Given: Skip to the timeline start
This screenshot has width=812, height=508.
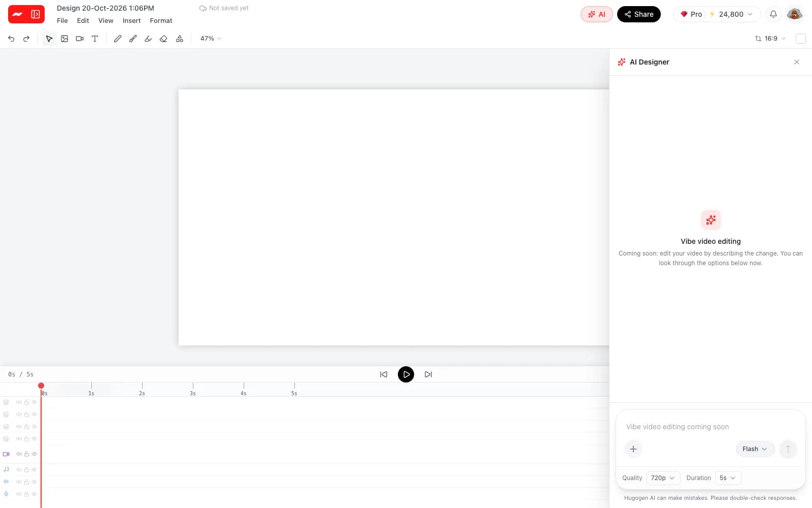Looking at the screenshot, I should pyautogui.click(x=384, y=374).
